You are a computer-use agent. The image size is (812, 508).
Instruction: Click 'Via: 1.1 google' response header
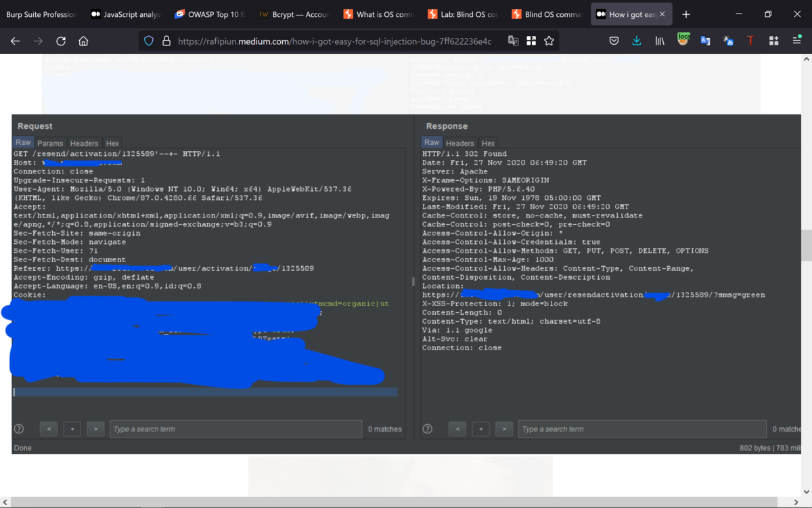(457, 330)
